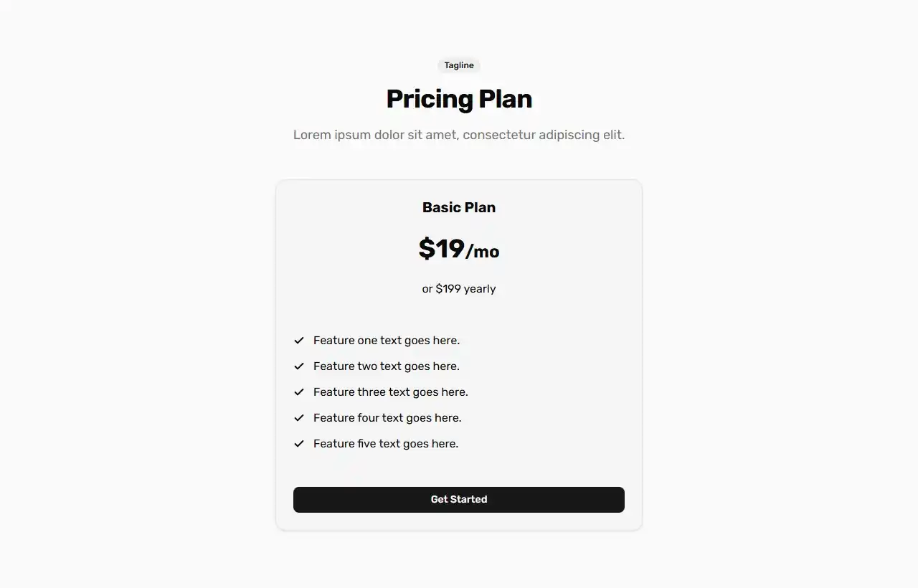Click the checkmark beside Feature two
This screenshot has height=588, width=918.
click(298, 366)
